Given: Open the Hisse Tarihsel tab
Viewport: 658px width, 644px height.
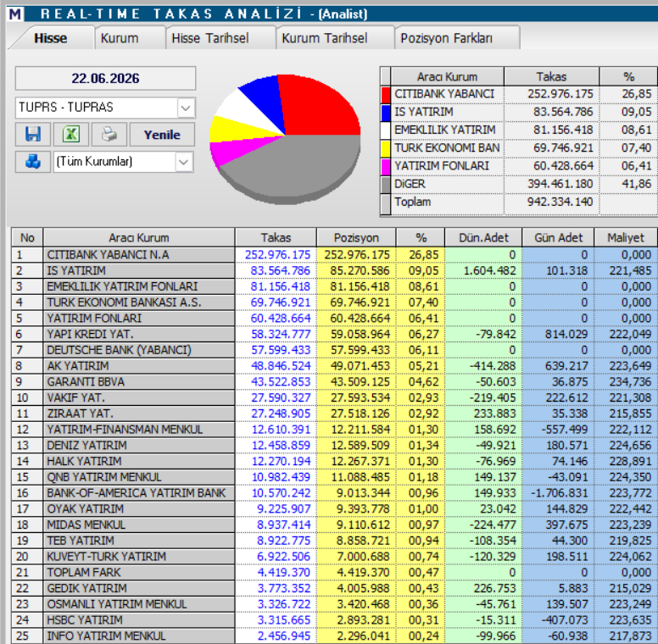Looking at the screenshot, I should point(210,38).
